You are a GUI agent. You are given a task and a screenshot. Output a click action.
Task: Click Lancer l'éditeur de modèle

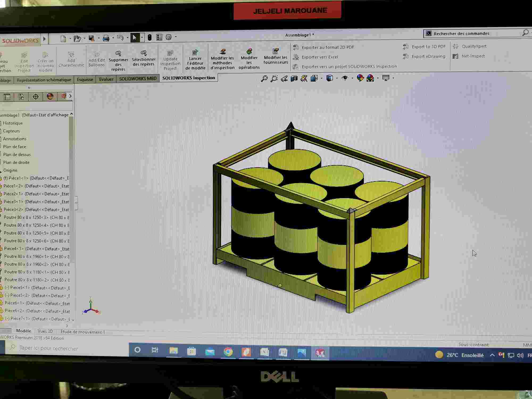pos(195,60)
